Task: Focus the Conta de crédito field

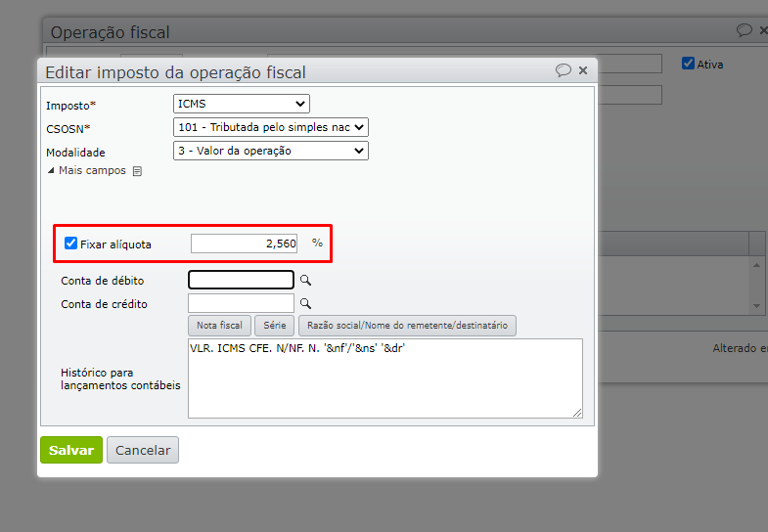Action: (241, 303)
